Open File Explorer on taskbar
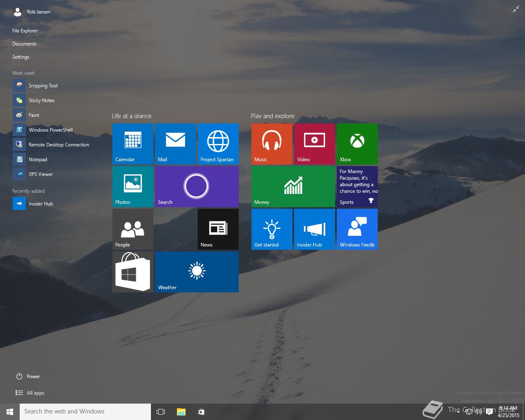This screenshot has width=525, height=420. tap(181, 412)
